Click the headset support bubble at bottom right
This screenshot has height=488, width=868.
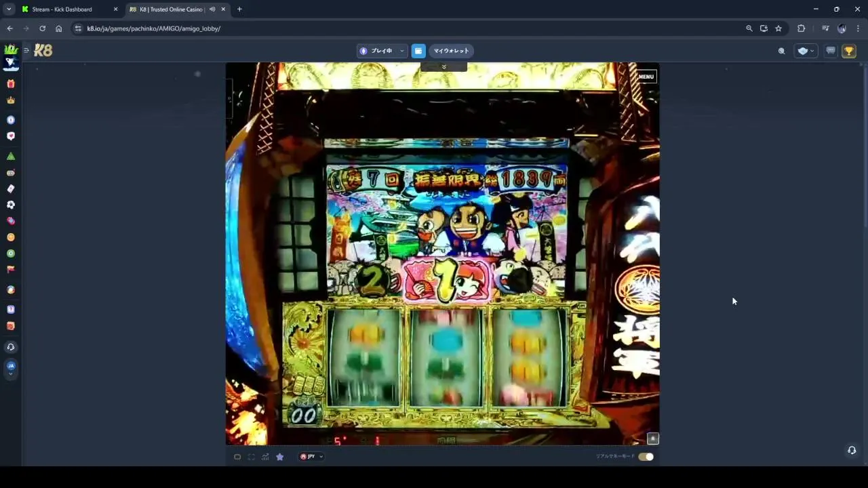click(x=852, y=450)
